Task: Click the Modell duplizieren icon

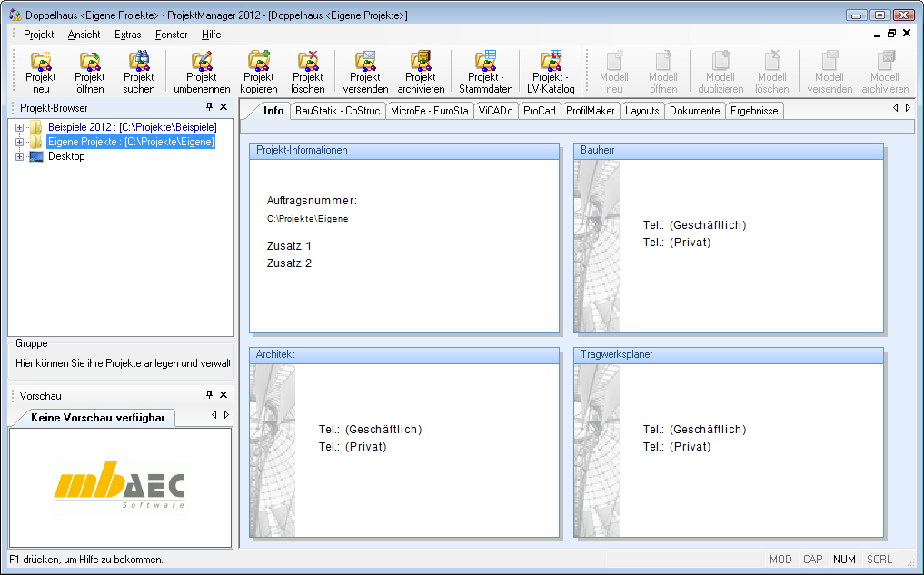Action: [720, 72]
